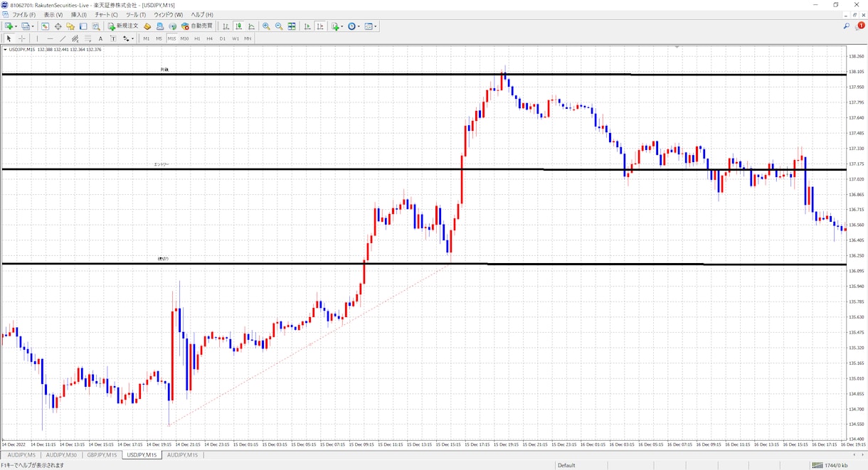Viewport: 868px width, 470px height.
Task: Toggle chart auto scroll
Action: tap(307, 26)
